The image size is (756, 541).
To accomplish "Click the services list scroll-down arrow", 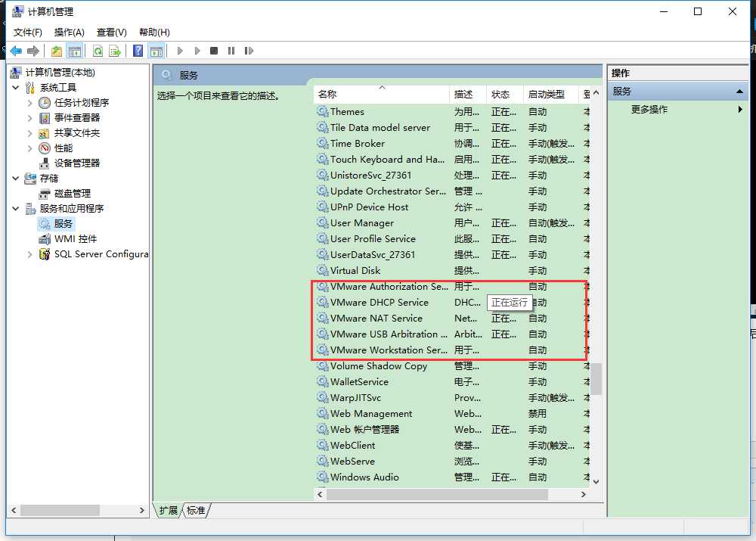I will pos(596,482).
